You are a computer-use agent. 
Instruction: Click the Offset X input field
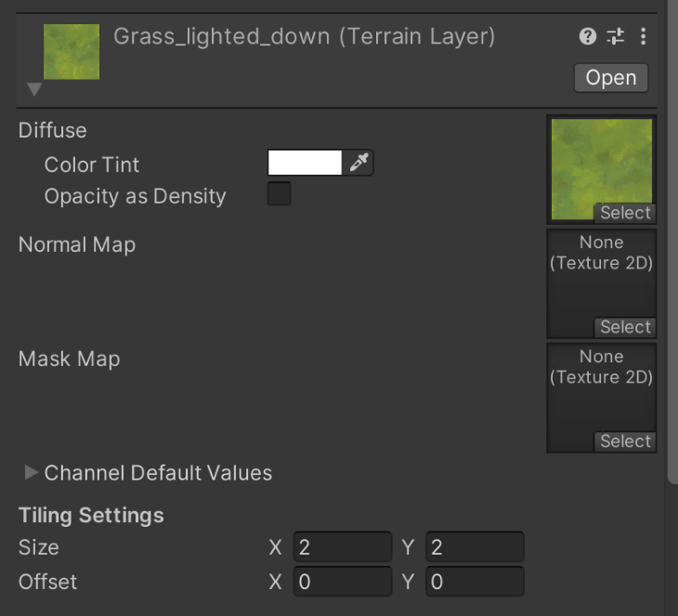[x=343, y=582]
